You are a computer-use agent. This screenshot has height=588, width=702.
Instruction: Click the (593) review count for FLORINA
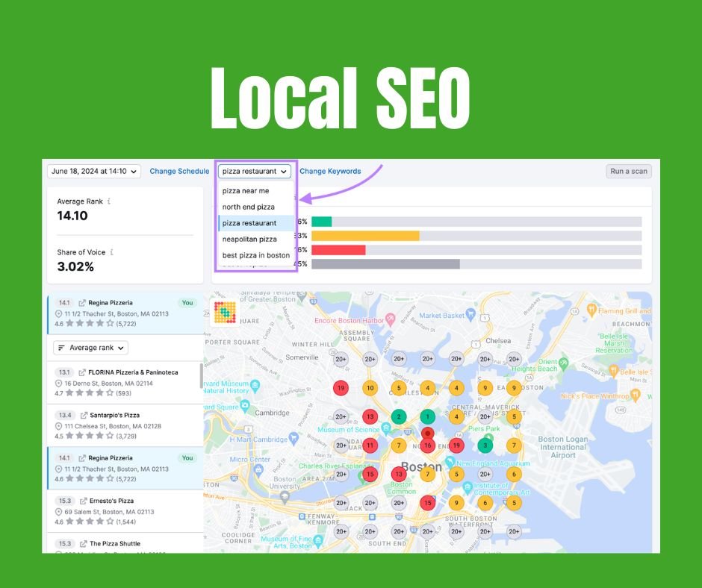pos(123,393)
